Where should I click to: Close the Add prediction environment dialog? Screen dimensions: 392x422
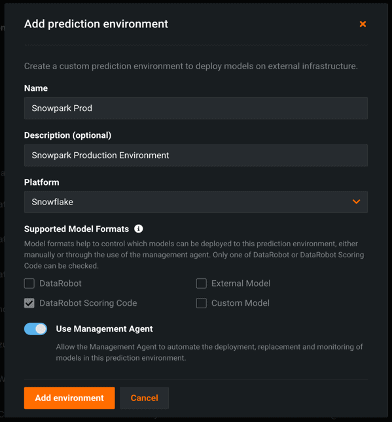tap(363, 24)
